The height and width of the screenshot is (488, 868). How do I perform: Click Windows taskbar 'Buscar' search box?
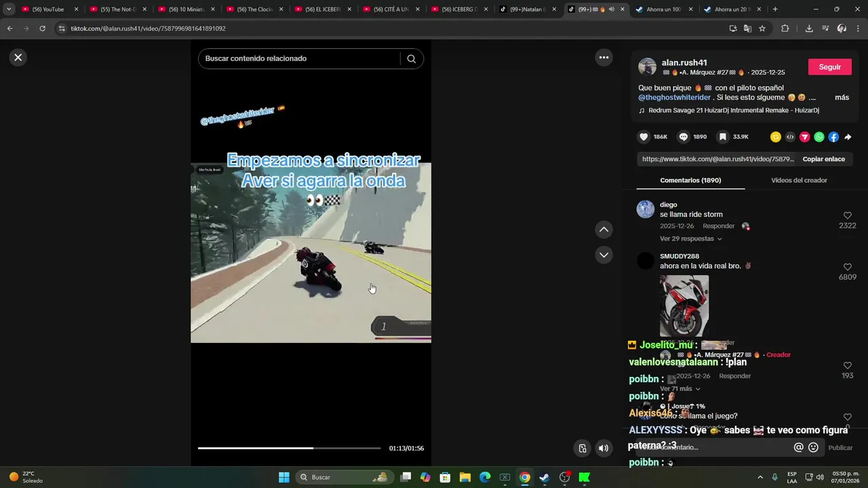[344, 477]
